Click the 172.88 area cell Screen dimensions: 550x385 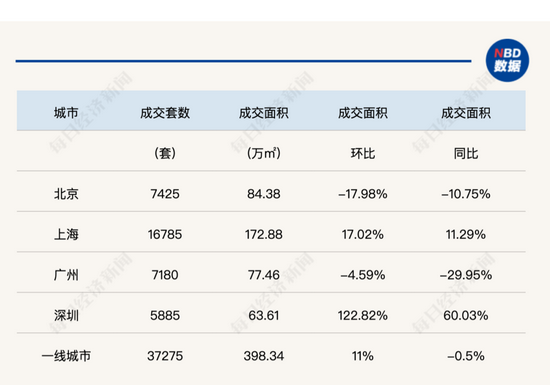tap(264, 234)
